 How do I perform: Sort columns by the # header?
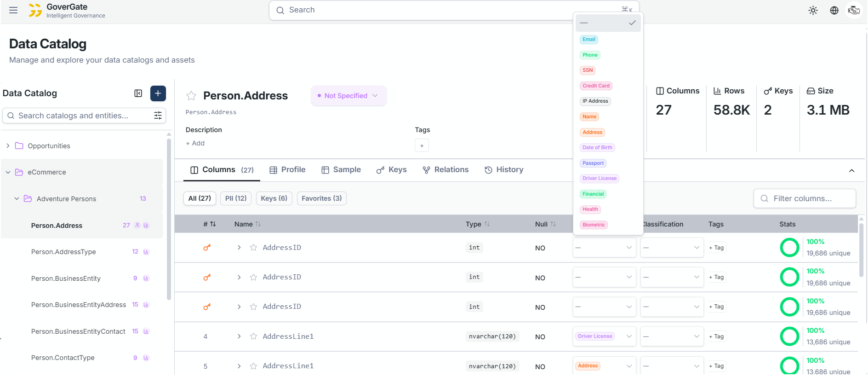pos(210,224)
